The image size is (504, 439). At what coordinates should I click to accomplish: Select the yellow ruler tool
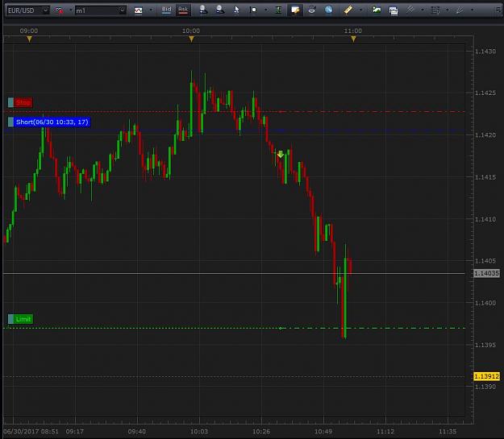(x=348, y=10)
